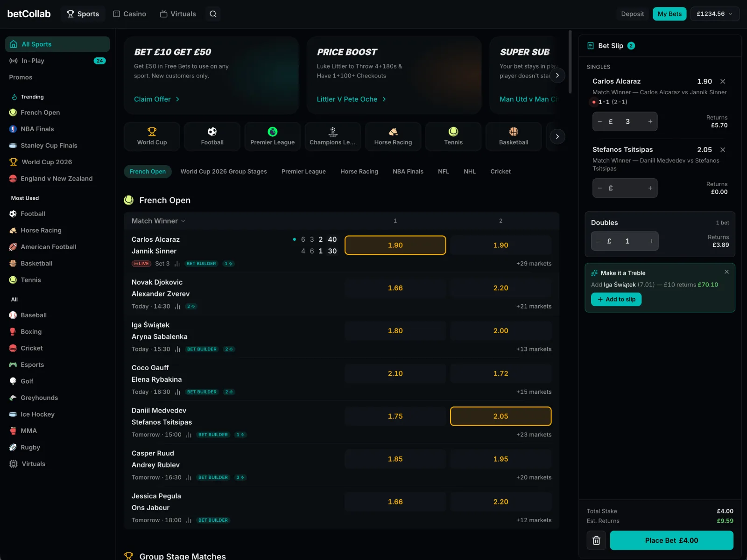747x560 pixels.
Task: Select Esports in the sidebar
Action: (x=57, y=365)
